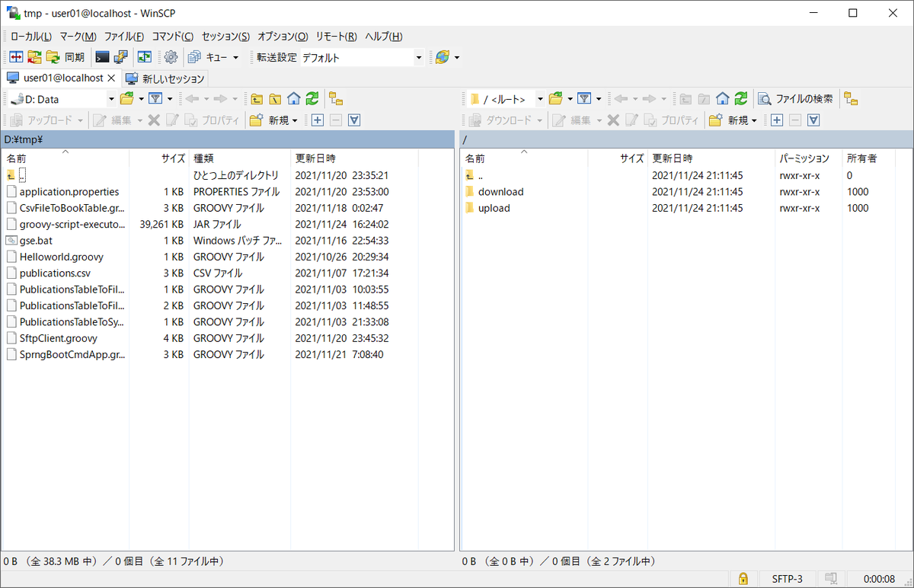Select gse.bat file
The width and height of the screenshot is (914, 588).
tap(36, 241)
